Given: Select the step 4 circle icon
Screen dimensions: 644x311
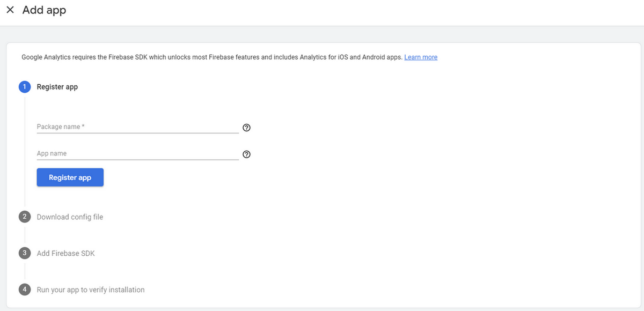Looking at the screenshot, I should tap(25, 290).
